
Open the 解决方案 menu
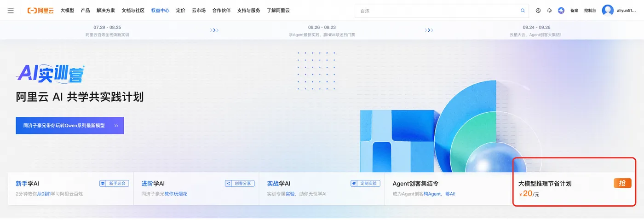pos(106,10)
